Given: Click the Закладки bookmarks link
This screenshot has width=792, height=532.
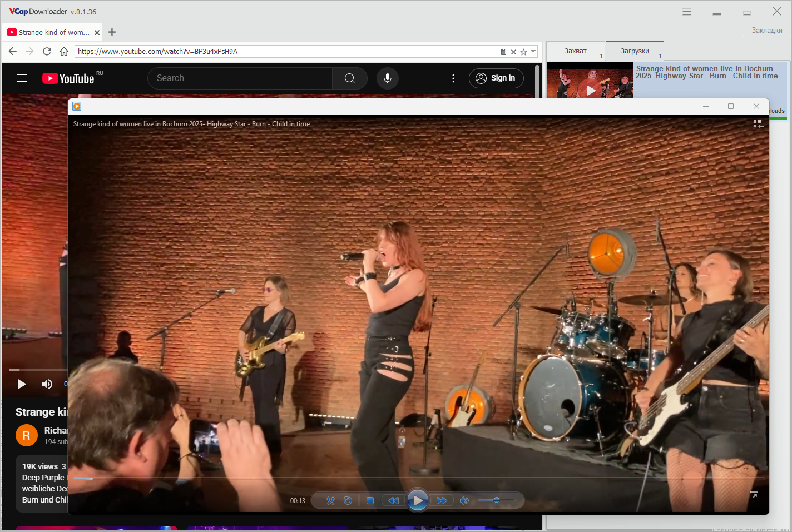Looking at the screenshot, I should [x=766, y=31].
